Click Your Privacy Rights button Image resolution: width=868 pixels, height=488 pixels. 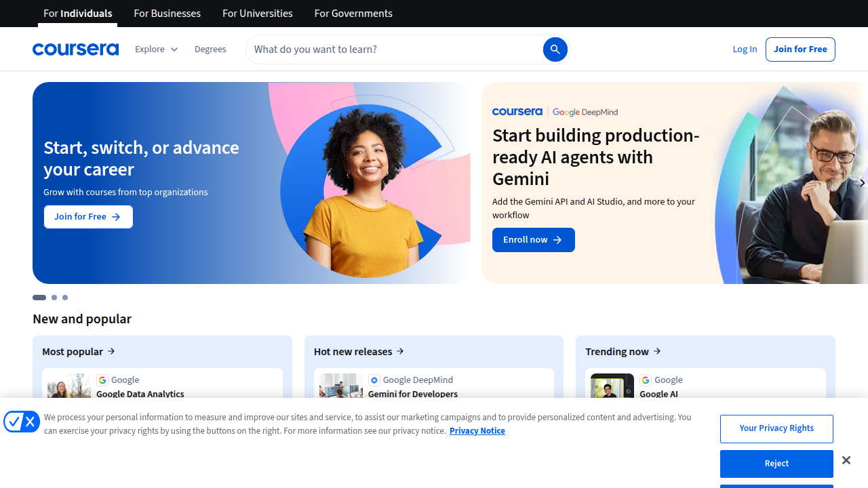coord(776,428)
